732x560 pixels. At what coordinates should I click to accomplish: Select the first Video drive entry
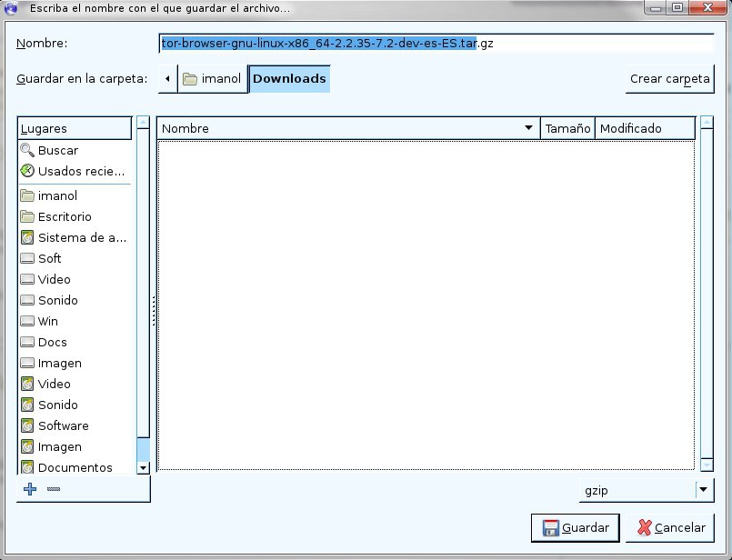75,279
